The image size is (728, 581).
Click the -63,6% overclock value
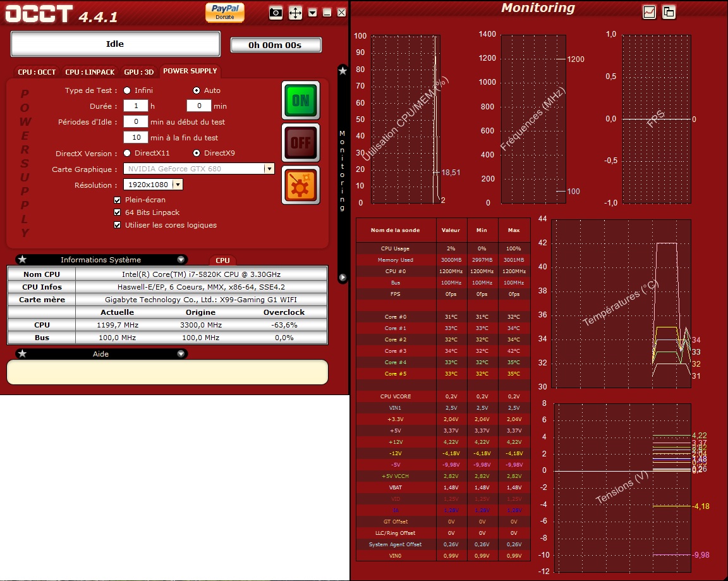click(x=284, y=325)
